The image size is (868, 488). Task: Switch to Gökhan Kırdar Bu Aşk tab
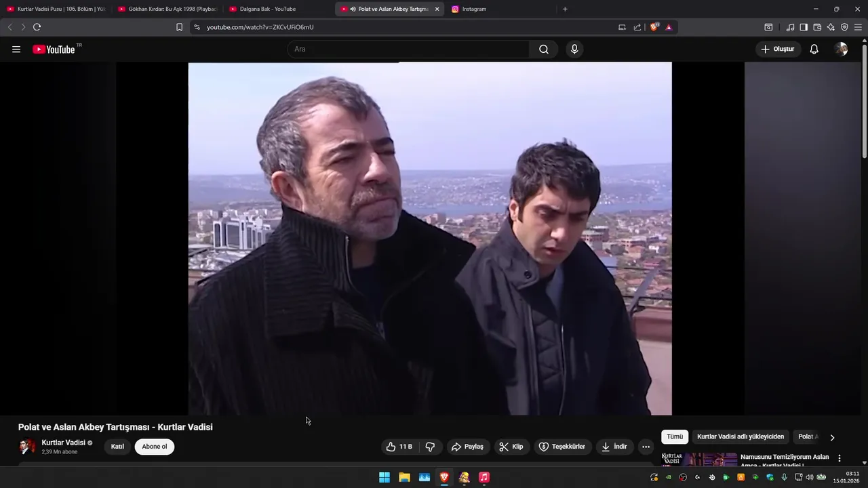coord(167,9)
